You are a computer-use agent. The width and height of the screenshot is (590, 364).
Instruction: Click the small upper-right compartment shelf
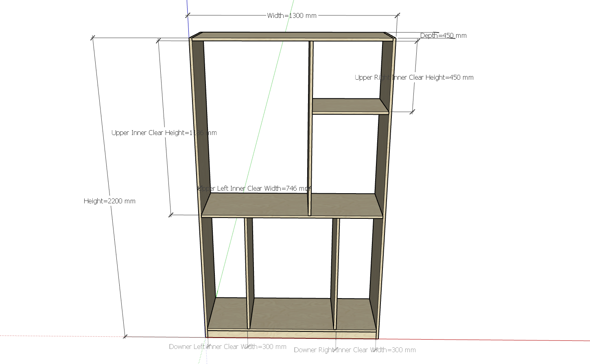[x=349, y=106]
